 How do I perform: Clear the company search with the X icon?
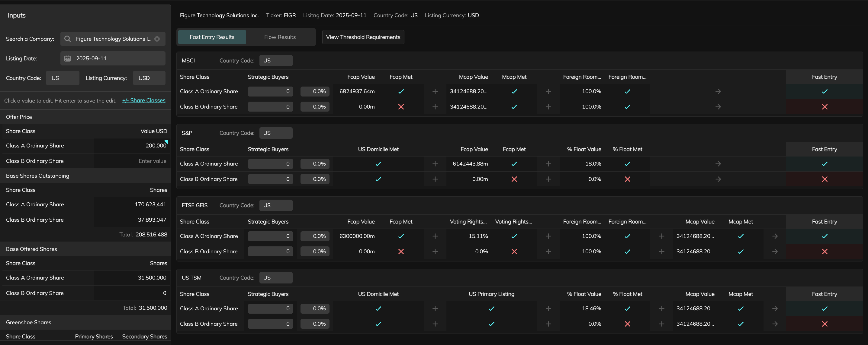click(157, 39)
